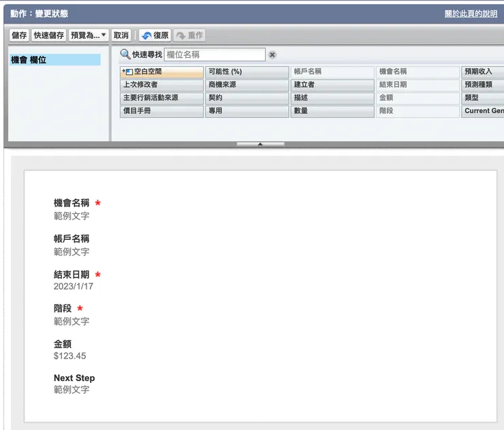Click the 2023/1/17 sample date value
Viewport: 504px width, 430px height.
coord(74,287)
